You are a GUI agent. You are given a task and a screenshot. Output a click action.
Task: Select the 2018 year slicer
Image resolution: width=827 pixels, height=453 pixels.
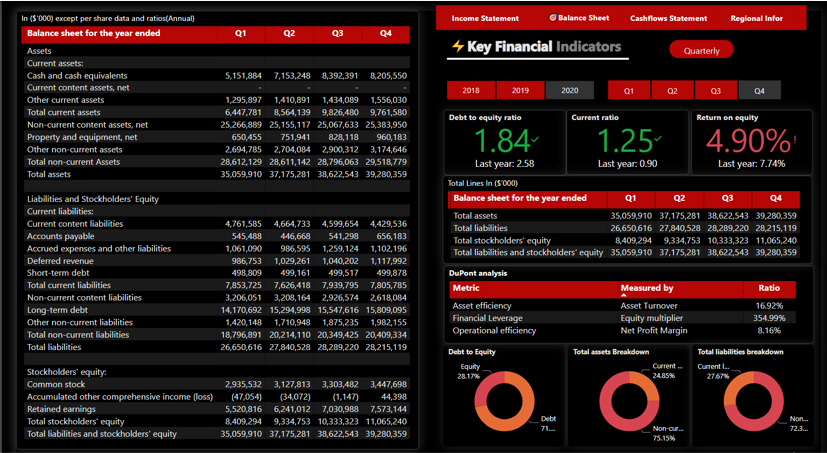pos(471,90)
